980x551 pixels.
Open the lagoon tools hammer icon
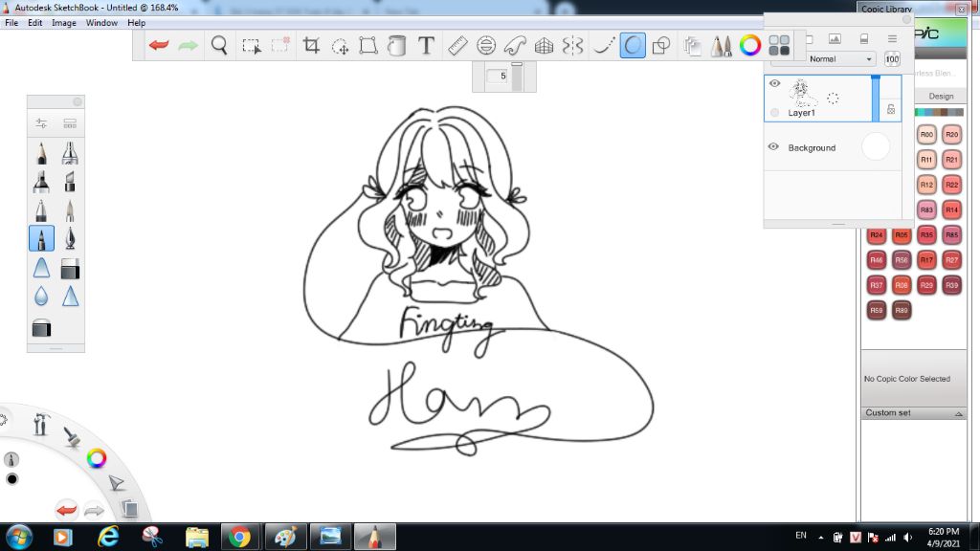click(x=41, y=424)
